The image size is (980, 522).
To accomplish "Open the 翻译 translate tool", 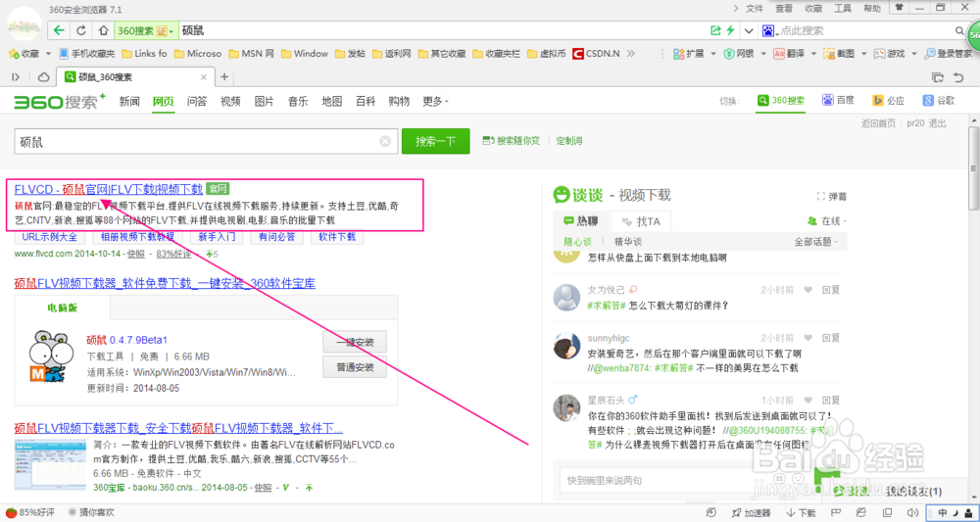I will [789, 54].
